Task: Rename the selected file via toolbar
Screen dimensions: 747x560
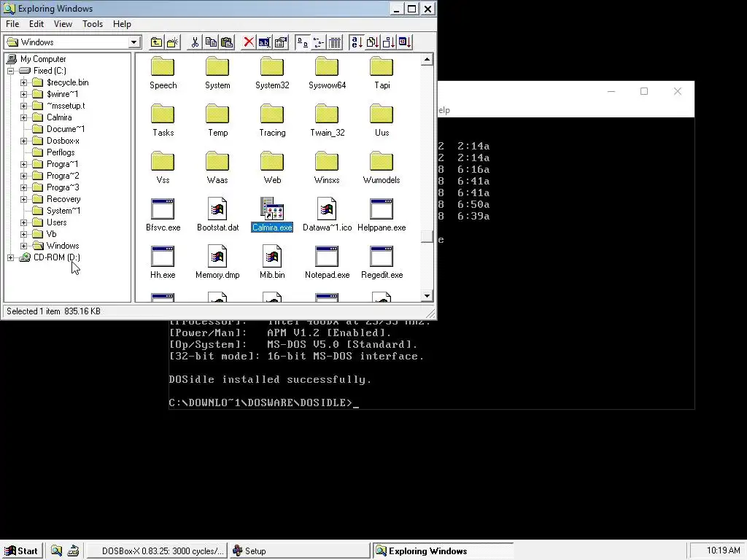Action: [x=264, y=42]
